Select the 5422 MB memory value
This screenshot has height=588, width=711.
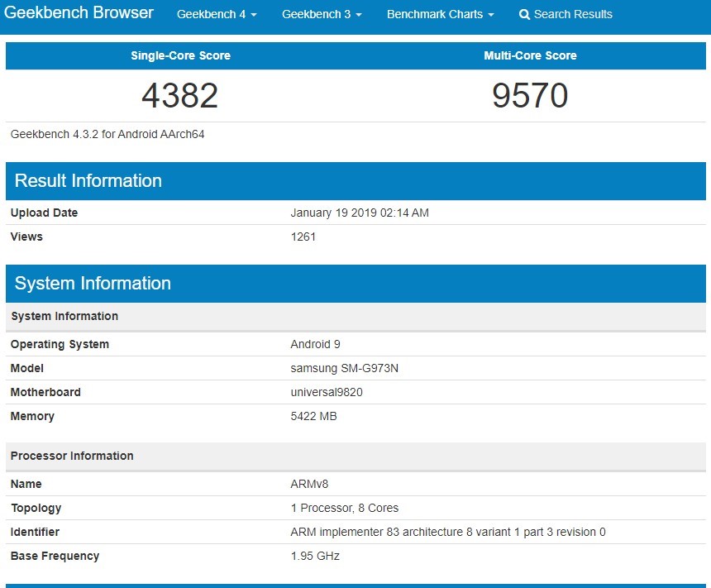tap(313, 416)
